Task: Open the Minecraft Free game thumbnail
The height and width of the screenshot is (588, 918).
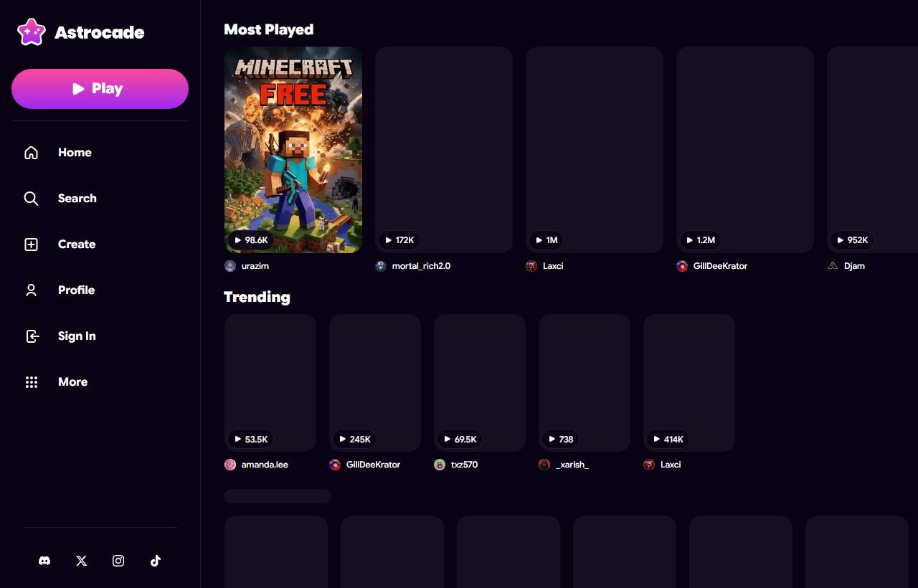Action: pyautogui.click(x=293, y=150)
